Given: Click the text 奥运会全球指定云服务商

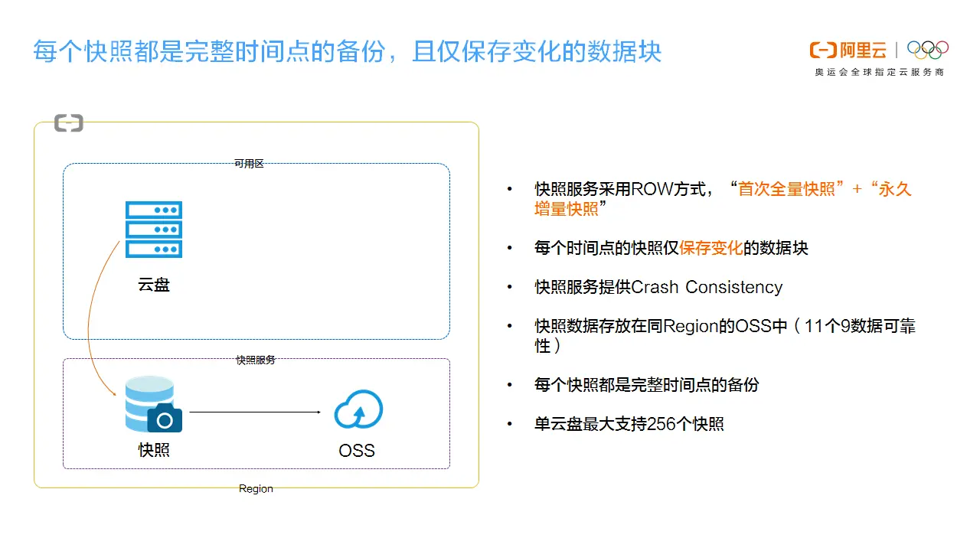Looking at the screenshot, I should [880, 72].
